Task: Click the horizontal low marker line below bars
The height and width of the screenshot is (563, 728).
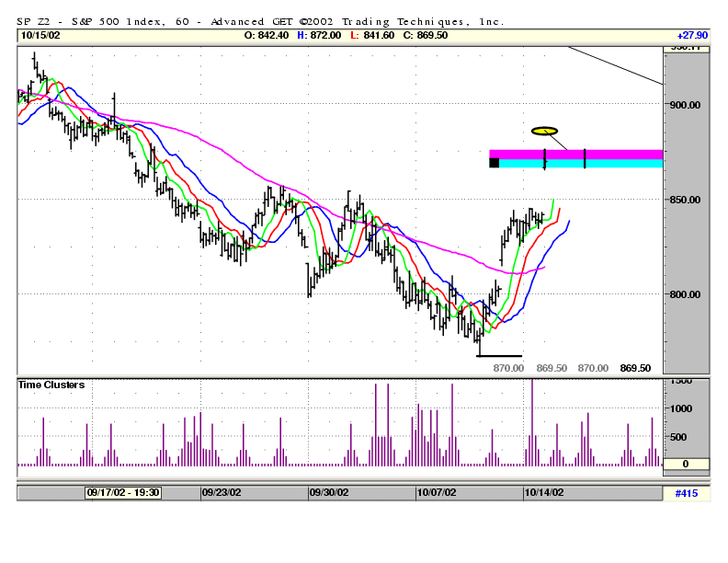Action: click(x=499, y=356)
